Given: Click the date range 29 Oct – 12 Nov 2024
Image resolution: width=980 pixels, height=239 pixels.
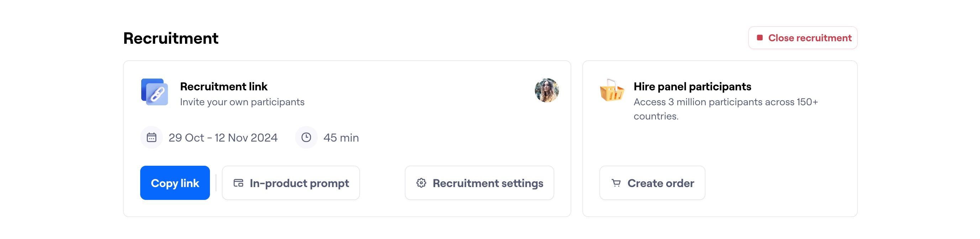Looking at the screenshot, I should [223, 138].
